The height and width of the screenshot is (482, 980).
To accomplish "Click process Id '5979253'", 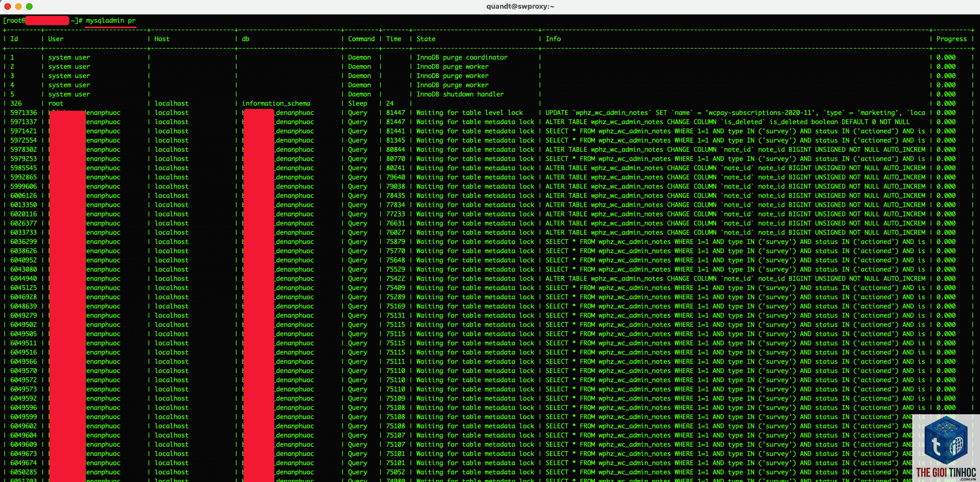I will [23, 159].
